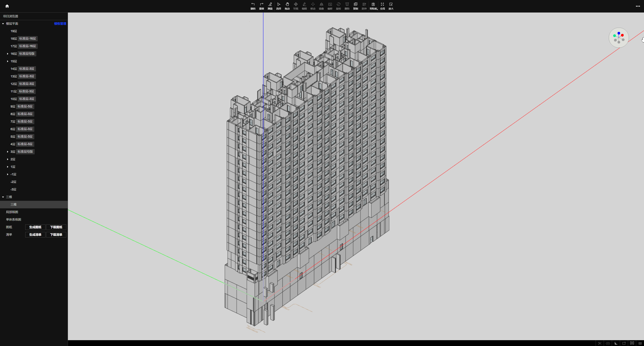644x346 pixels.
Task: Click the 楼栋管理 link
Action: click(60, 24)
